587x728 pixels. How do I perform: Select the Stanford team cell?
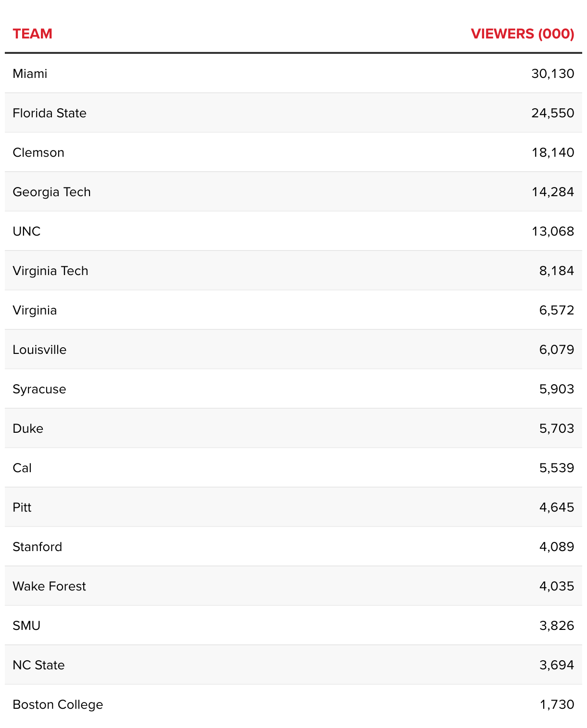[x=38, y=547]
